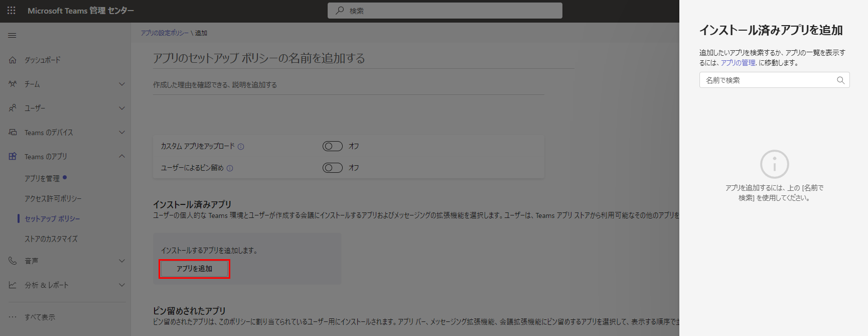Click the 名前で検索 search box
Image resolution: width=868 pixels, height=336 pixels.
774,80
